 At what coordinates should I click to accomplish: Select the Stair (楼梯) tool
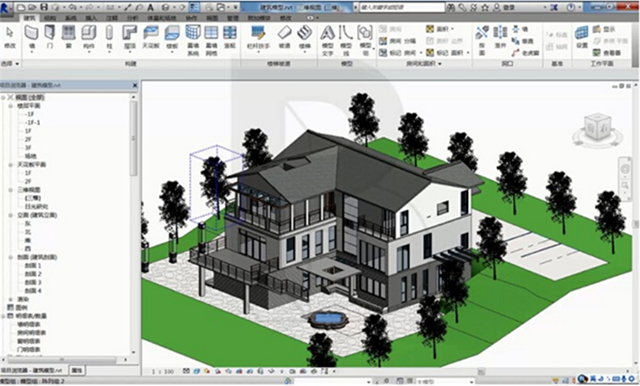point(304,37)
